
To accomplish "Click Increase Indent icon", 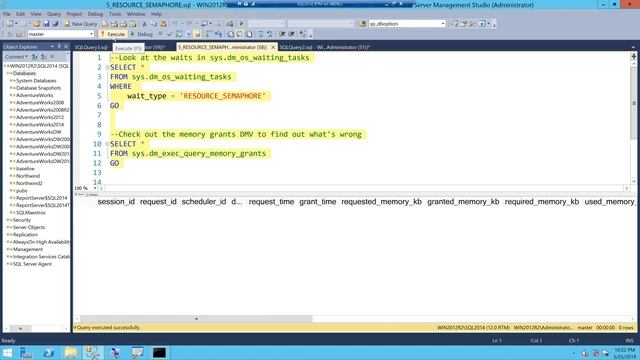I will 291,34.
